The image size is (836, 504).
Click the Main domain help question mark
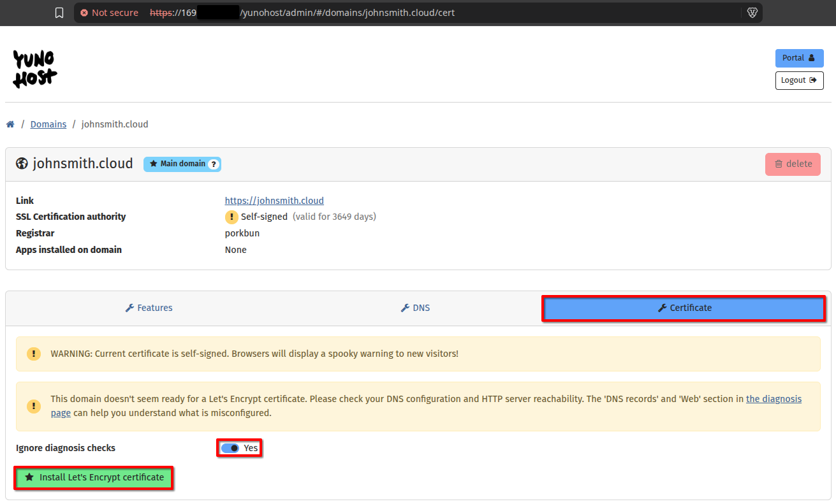pos(214,164)
